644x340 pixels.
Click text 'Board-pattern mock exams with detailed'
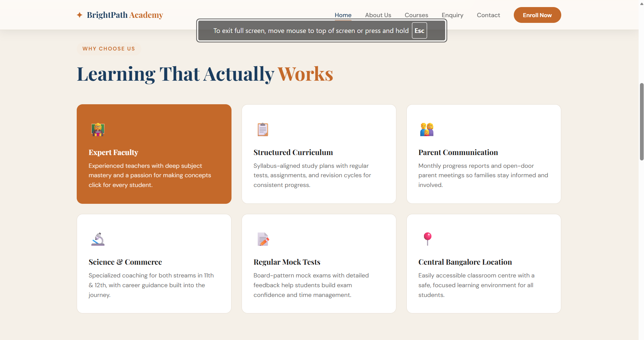tap(311, 275)
